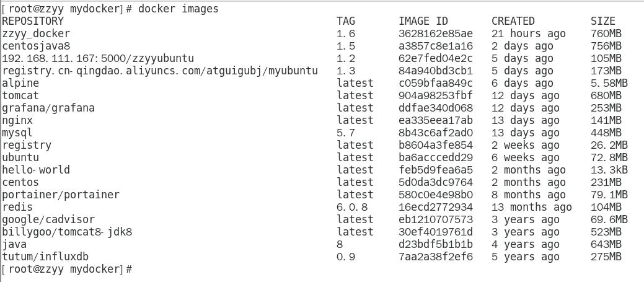644x282 pixels.
Task: Click the REPOSITORY column header
Action: point(33,21)
